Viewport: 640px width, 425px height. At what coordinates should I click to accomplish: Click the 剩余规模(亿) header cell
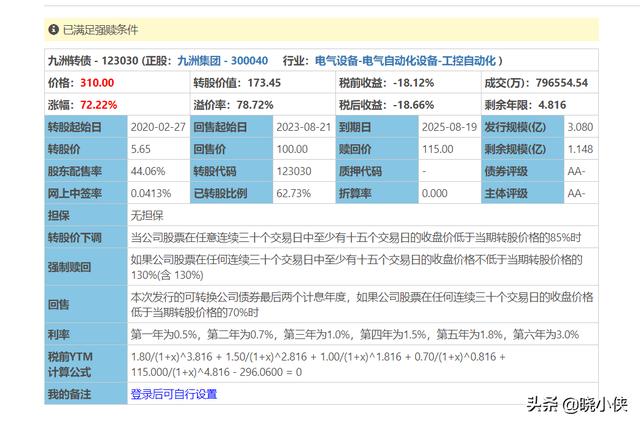coord(523,149)
